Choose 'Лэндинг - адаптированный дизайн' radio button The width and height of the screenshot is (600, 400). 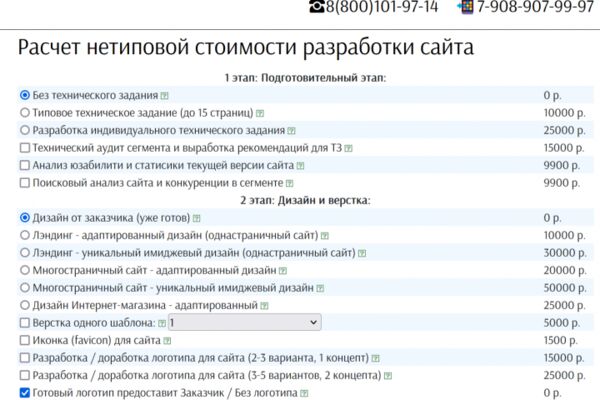click(x=25, y=235)
